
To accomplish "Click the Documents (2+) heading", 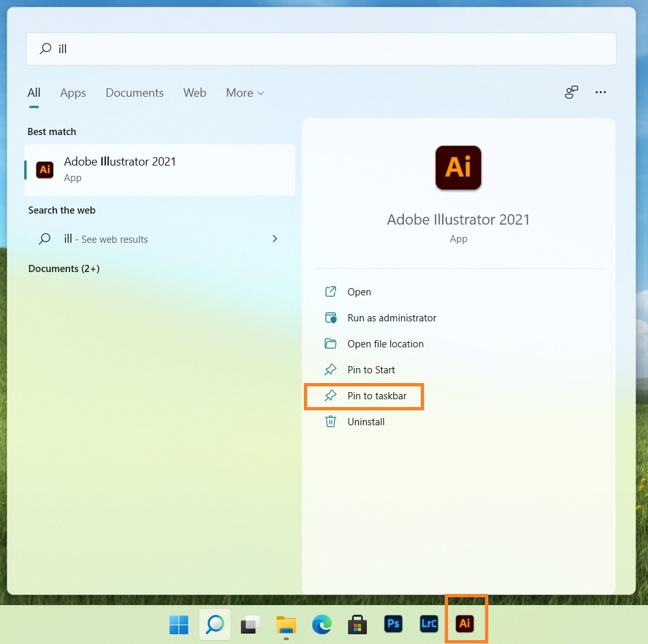I will [x=64, y=269].
